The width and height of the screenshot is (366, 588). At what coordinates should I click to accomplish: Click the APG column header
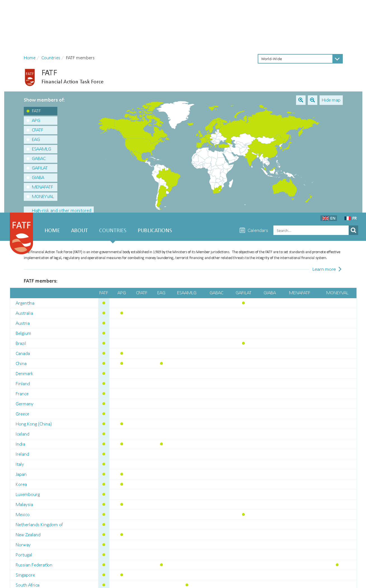[122, 293]
